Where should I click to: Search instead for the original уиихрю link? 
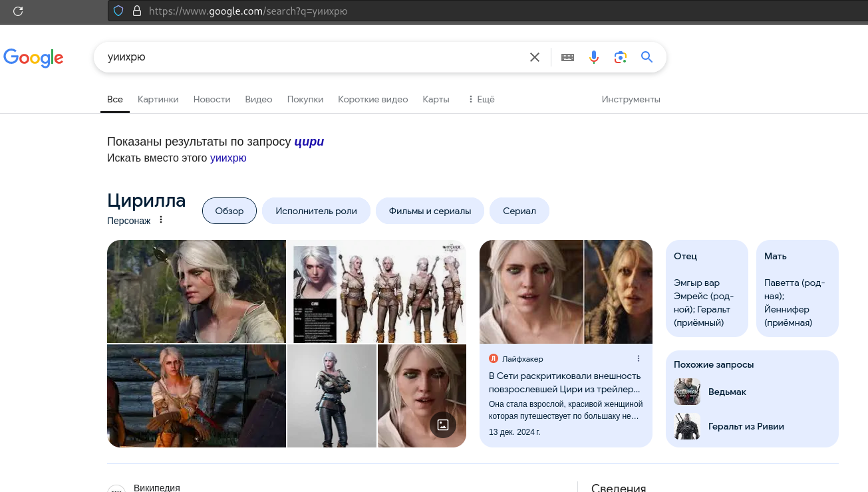click(228, 158)
